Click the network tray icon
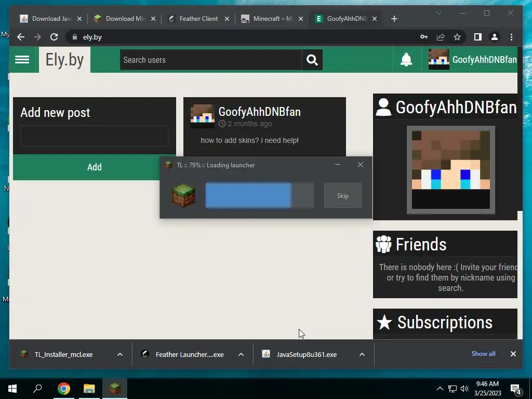The width and height of the screenshot is (532, 399). 453,389
